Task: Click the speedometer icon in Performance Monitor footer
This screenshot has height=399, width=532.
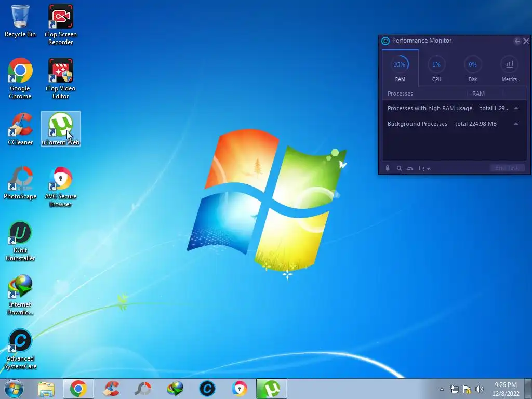Action: [410, 168]
